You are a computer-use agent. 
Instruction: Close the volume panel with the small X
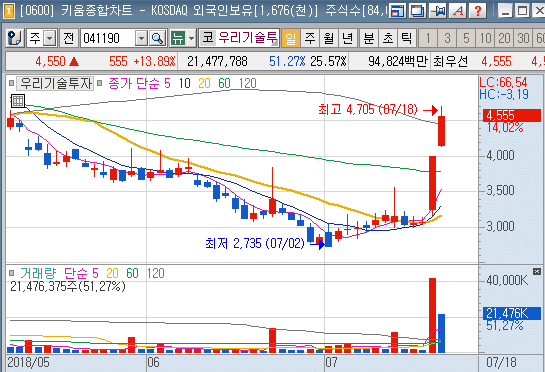pyautogui.click(x=537, y=271)
